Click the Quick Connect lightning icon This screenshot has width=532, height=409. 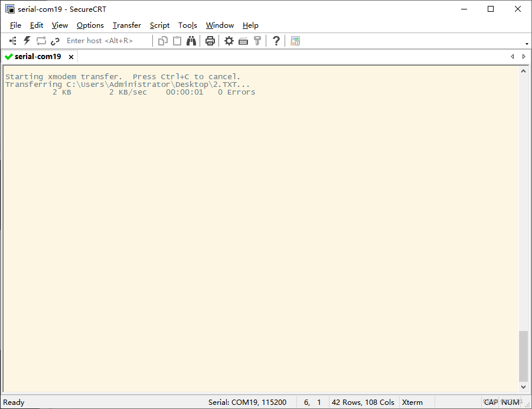[x=27, y=41]
